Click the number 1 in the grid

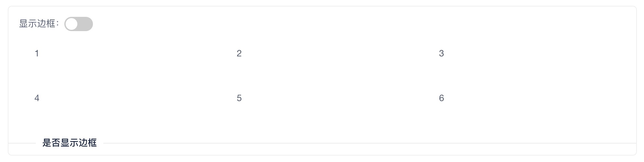pos(37,53)
